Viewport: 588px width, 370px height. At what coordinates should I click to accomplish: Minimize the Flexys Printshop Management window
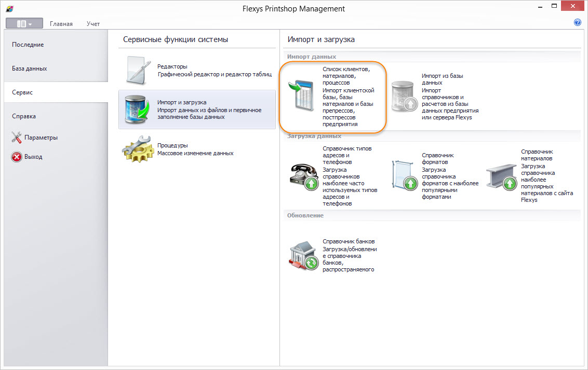tap(540, 7)
